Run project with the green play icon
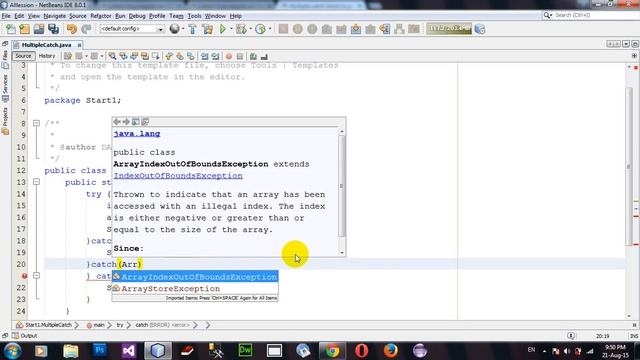Viewport: 640px width, 360px height. coord(222,29)
